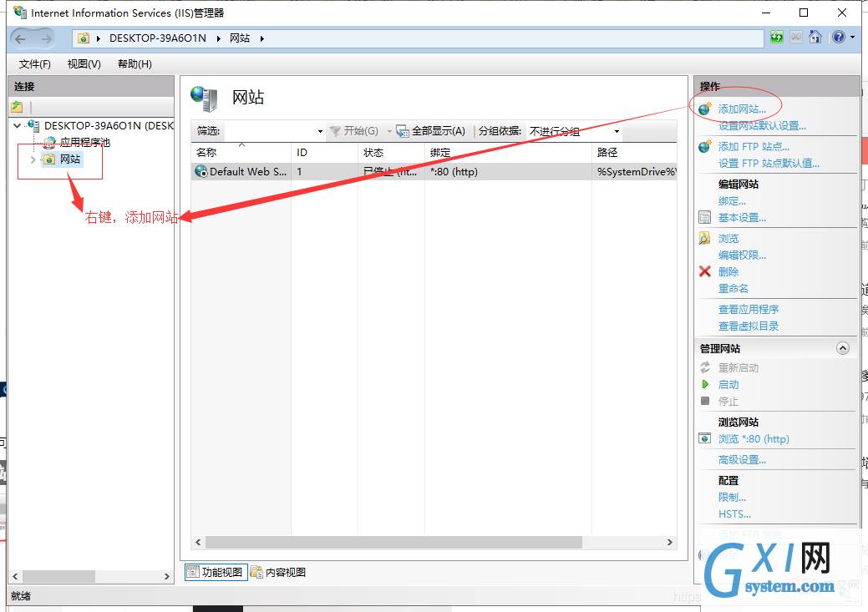Click 限制... link
The image size is (868, 612).
pyautogui.click(x=732, y=498)
